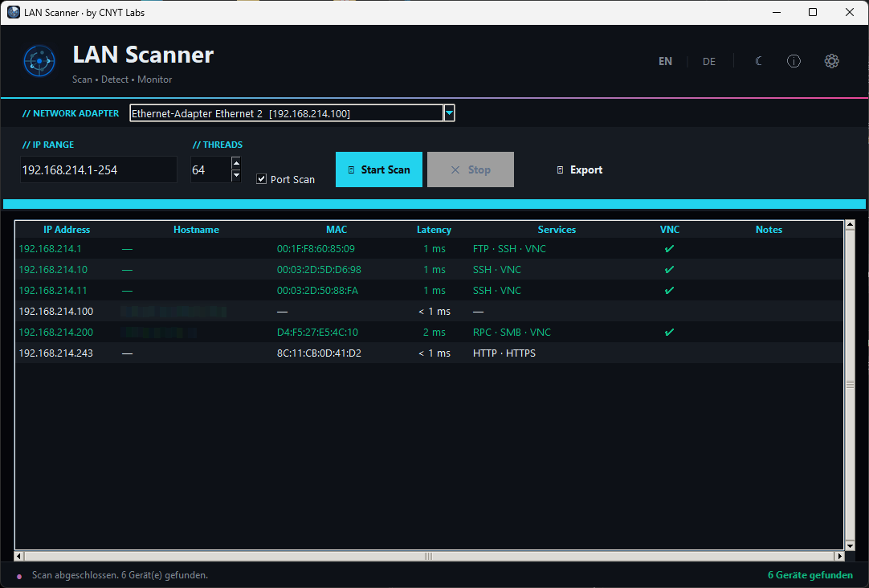This screenshot has width=869, height=588.
Task: Click services cell RPC · SMB · VNC
Action: point(512,333)
